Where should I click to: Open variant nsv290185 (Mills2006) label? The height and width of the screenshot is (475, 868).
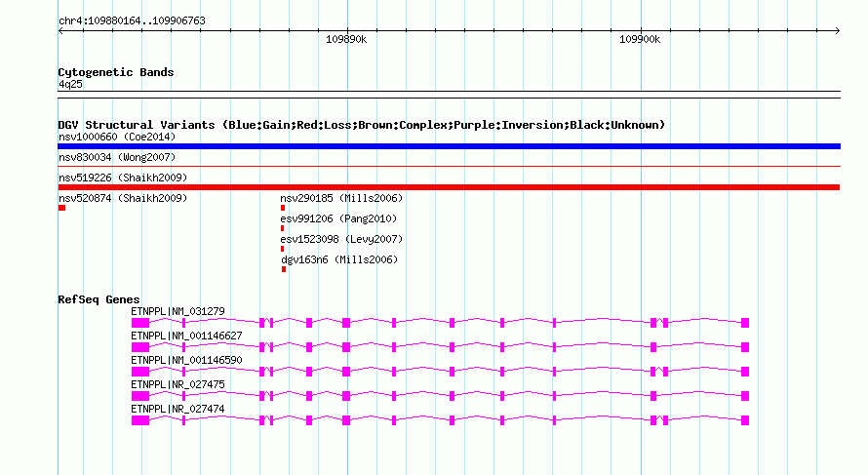point(341,198)
